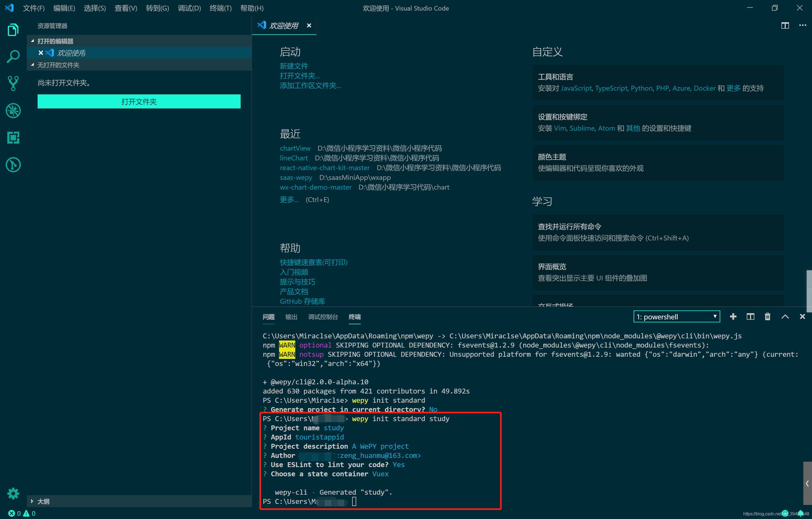The height and width of the screenshot is (519, 812).
Task: Click the terminal vertical scrollbar thumb
Action: point(807,483)
